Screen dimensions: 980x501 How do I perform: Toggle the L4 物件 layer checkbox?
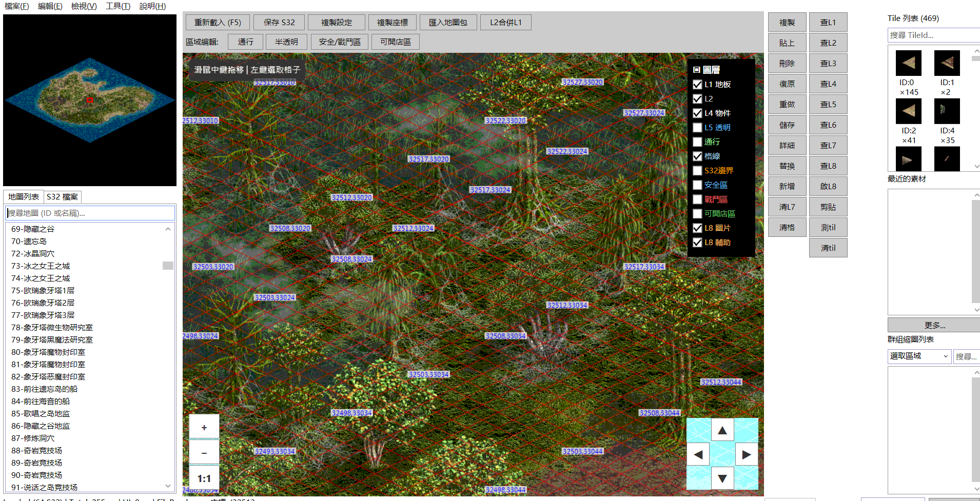pos(697,113)
